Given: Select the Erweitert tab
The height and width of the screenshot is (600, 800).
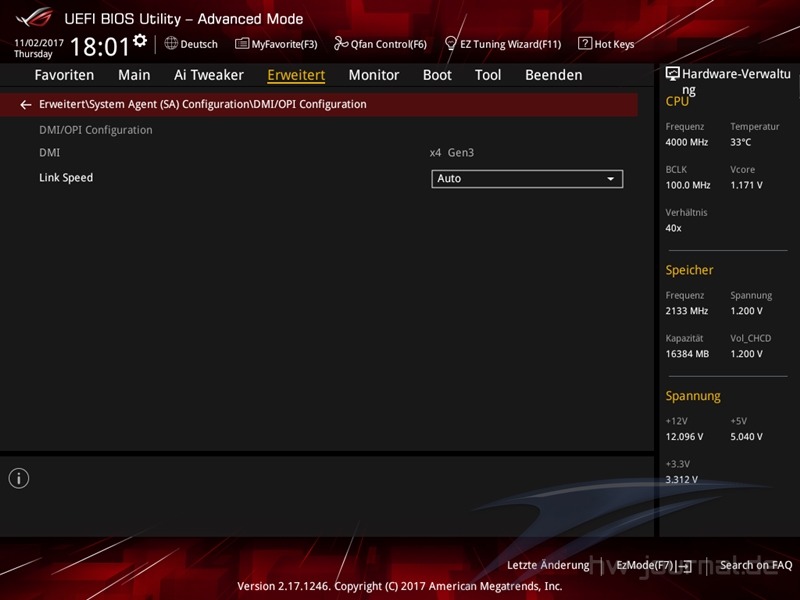Looking at the screenshot, I should pos(296,75).
